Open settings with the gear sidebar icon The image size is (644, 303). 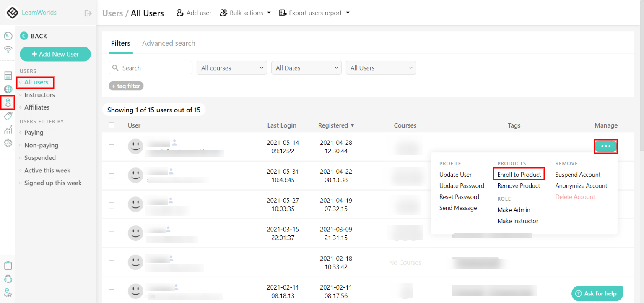click(8, 143)
